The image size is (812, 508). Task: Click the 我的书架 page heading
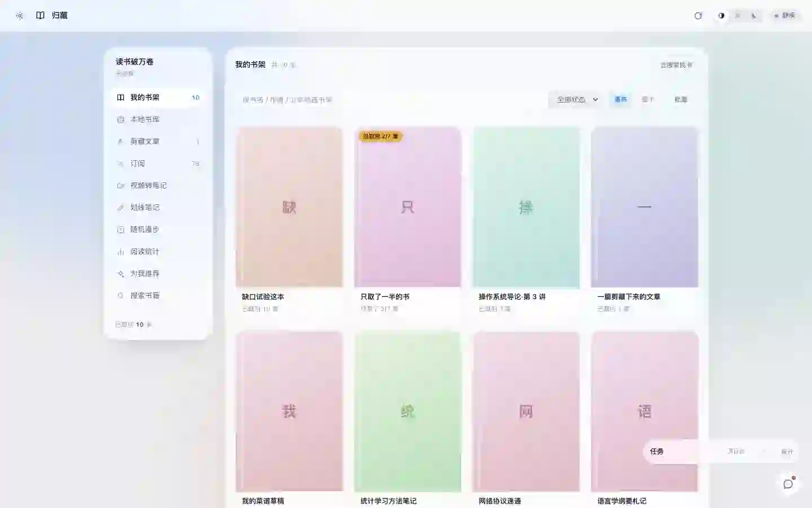(250, 65)
